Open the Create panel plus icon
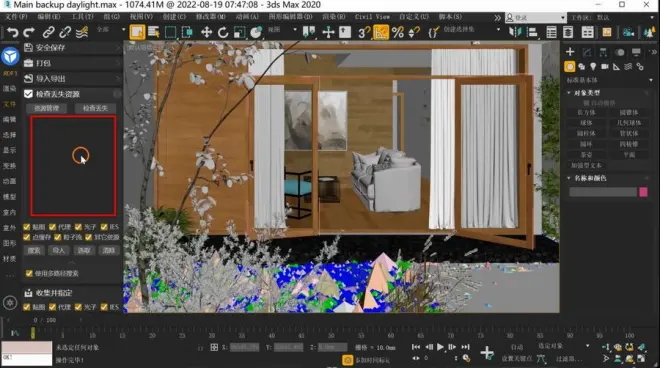Viewport: 660px width, 368px height. (570, 52)
